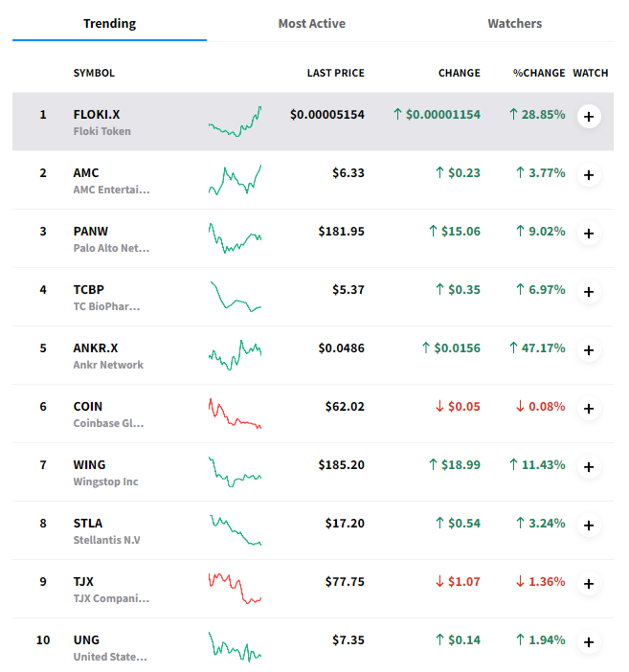The width and height of the screenshot is (629, 672).
Task: Open the TJX symbol link
Action: point(83,582)
